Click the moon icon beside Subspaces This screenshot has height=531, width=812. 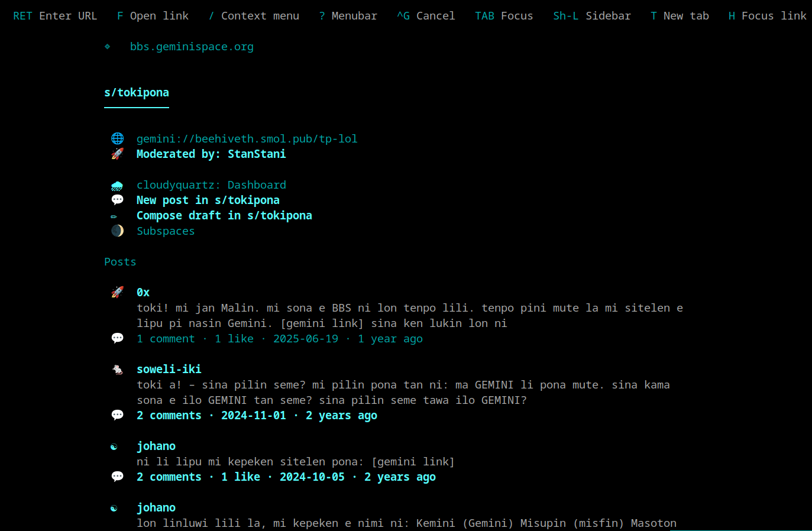(118, 231)
